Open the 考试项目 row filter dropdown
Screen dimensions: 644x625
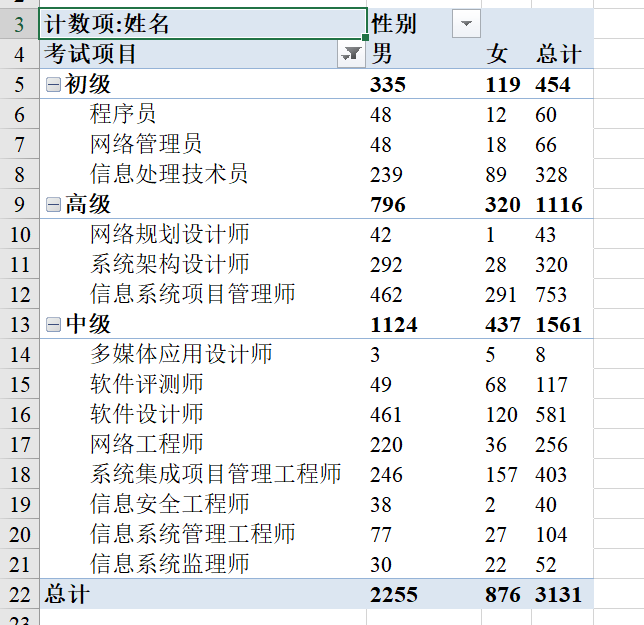[351, 53]
